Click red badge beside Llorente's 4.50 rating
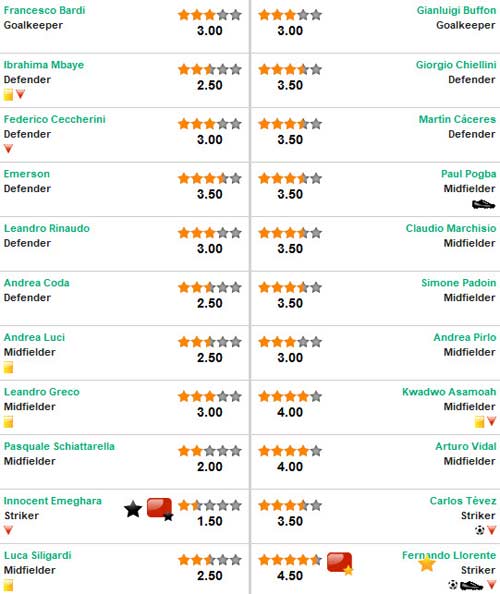Image resolution: width=500 pixels, height=594 pixels. point(340,564)
